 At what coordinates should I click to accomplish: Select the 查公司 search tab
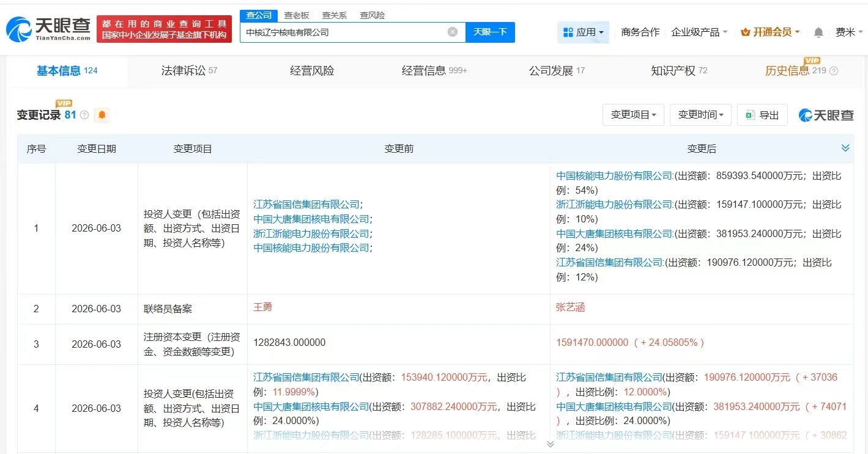tap(259, 15)
